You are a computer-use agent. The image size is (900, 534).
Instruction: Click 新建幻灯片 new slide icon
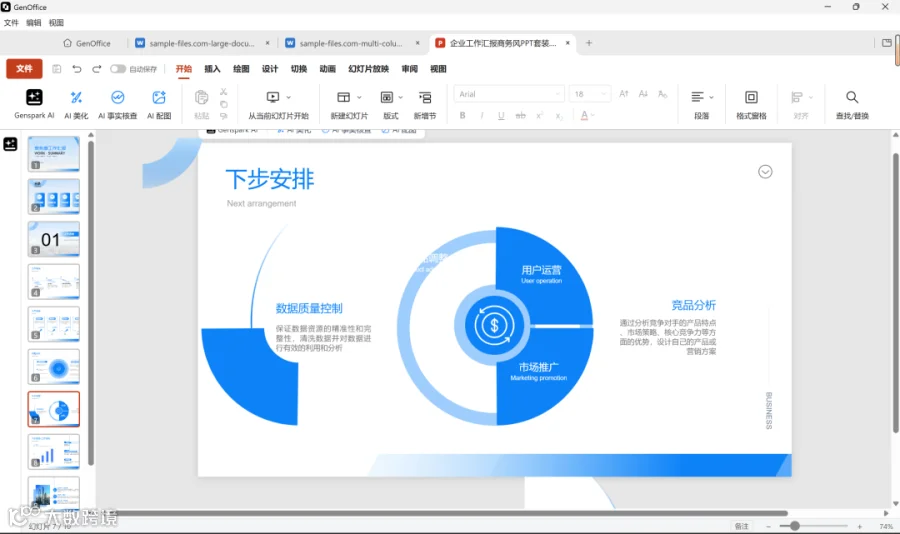point(343,98)
